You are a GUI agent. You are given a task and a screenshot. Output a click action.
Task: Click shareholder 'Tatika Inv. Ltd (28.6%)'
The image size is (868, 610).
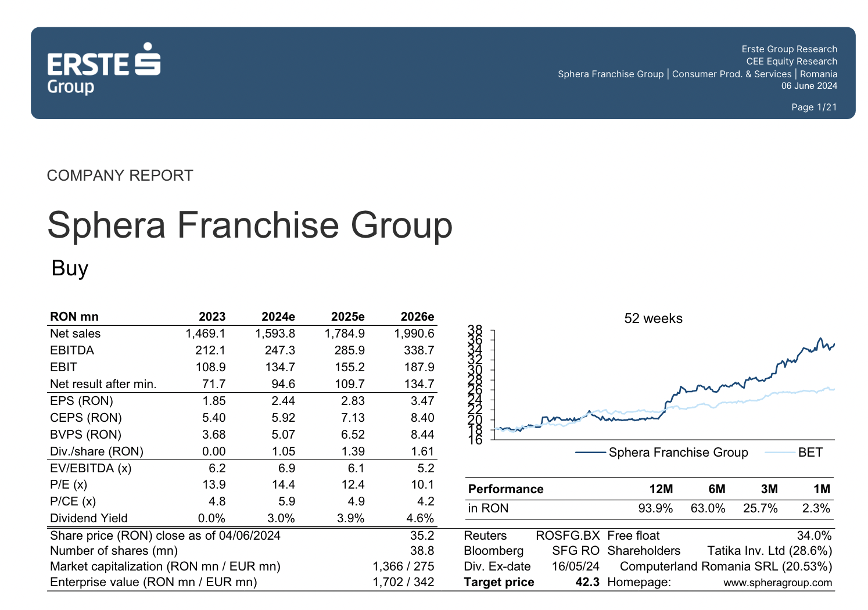point(769,551)
